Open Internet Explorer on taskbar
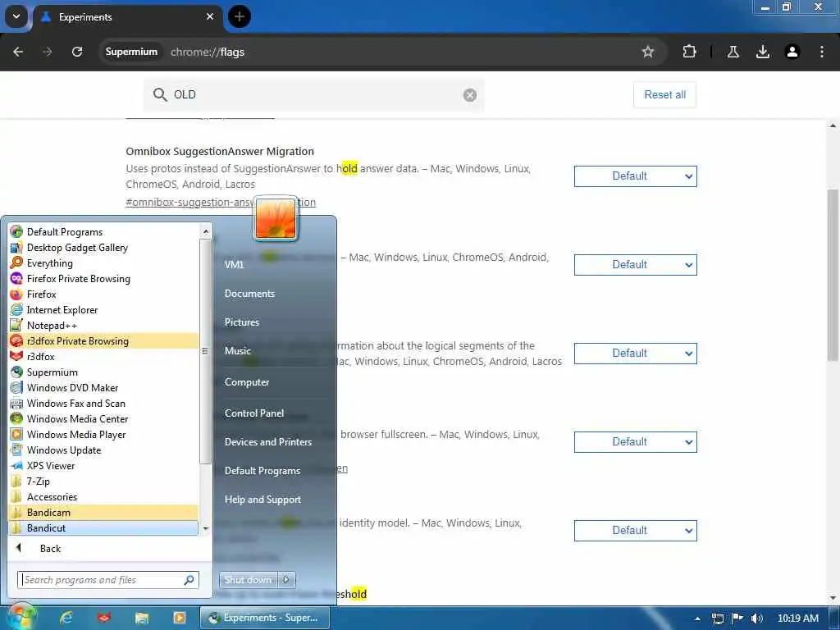This screenshot has height=630, width=840. click(x=66, y=618)
